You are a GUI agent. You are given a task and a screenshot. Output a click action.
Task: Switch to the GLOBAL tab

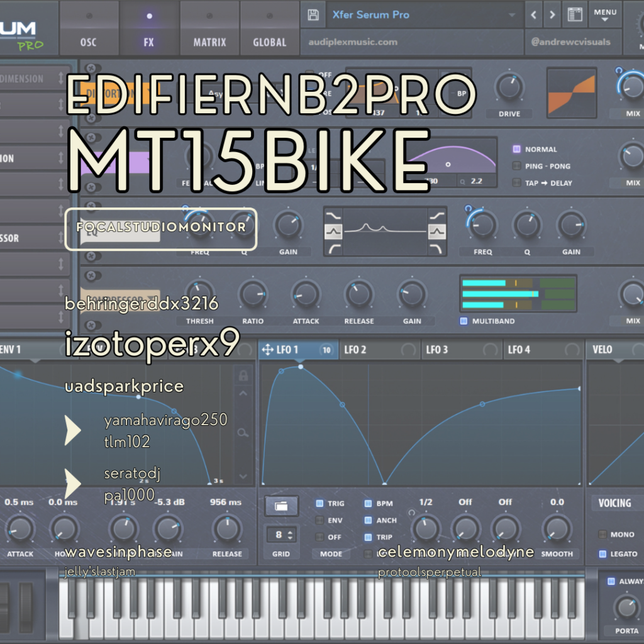(x=269, y=29)
